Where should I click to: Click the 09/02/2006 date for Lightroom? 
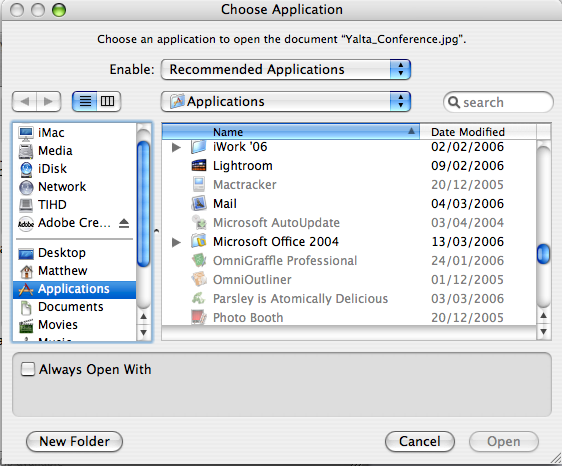pyautogui.click(x=467, y=166)
